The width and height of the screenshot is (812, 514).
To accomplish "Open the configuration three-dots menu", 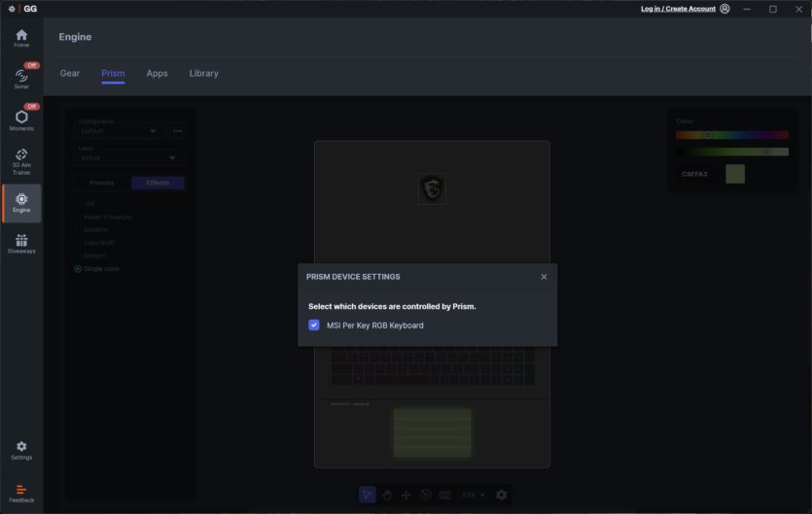I will (x=178, y=131).
